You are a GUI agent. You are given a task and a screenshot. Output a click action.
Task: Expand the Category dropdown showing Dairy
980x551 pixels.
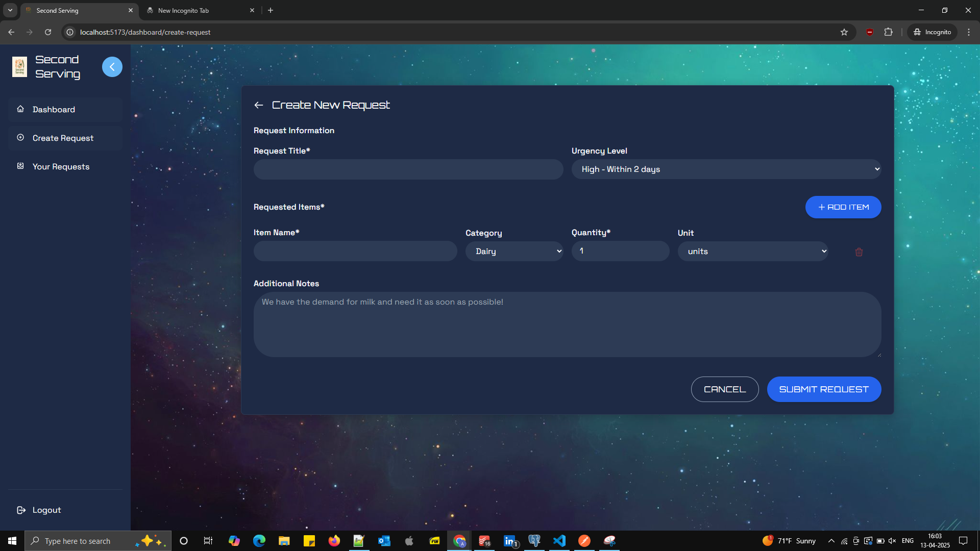coord(514,252)
